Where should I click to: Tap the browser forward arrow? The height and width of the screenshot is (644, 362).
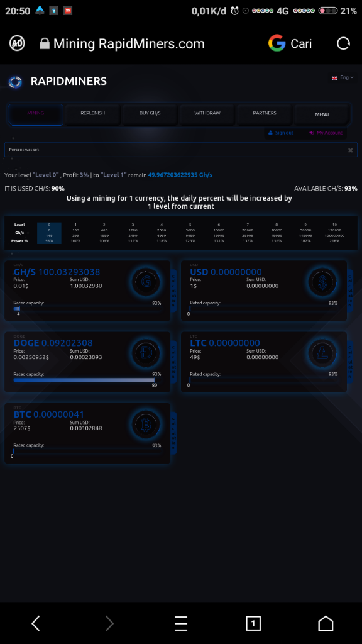click(x=109, y=623)
